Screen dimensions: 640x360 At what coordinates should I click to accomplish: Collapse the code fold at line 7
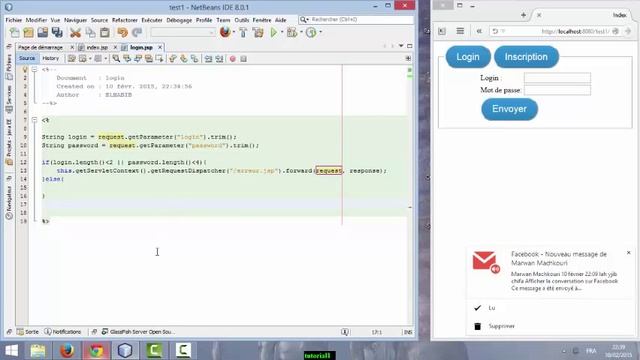click(34, 120)
